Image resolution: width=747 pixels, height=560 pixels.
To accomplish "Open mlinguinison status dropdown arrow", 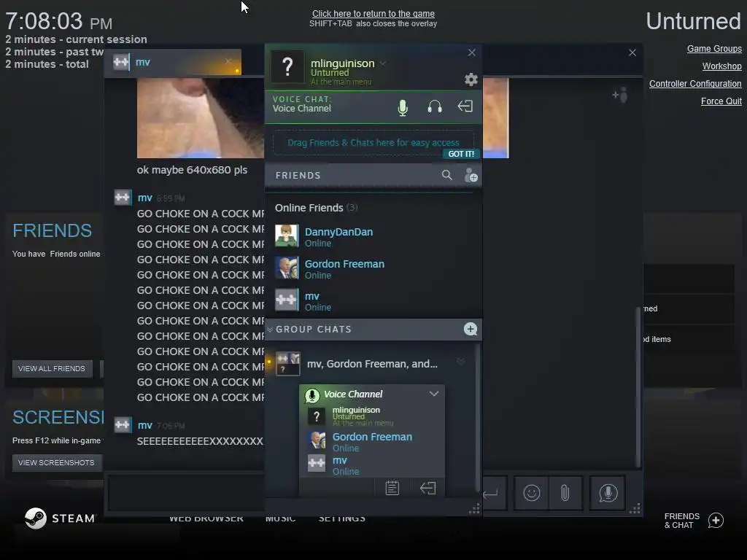I will point(382,63).
